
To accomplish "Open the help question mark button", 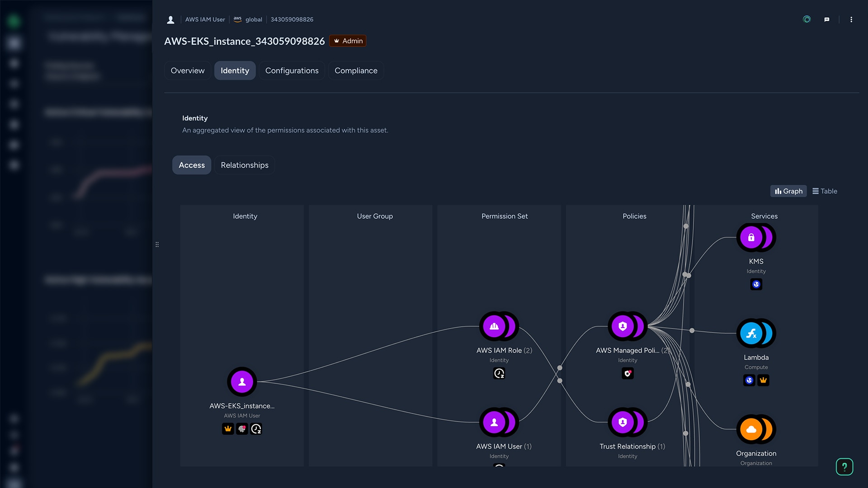I will tap(844, 467).
